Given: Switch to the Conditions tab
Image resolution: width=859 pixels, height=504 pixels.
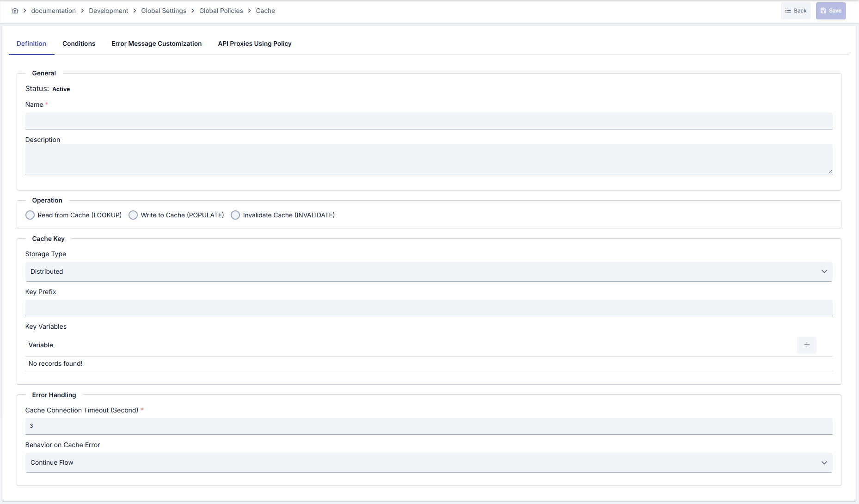Looking at the screenshot, I should 79,43.
